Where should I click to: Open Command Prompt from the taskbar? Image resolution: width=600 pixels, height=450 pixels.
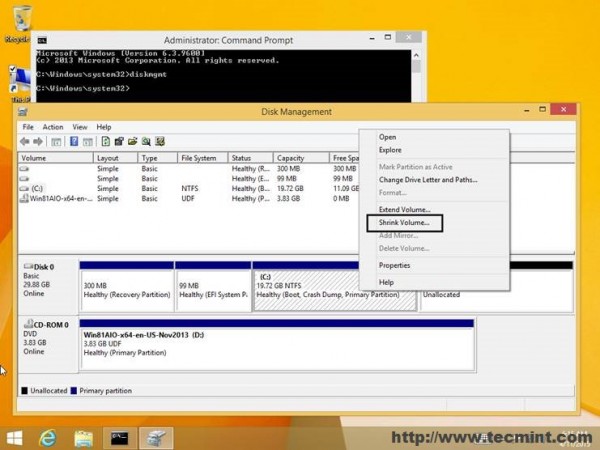click(x=119, y=437)
